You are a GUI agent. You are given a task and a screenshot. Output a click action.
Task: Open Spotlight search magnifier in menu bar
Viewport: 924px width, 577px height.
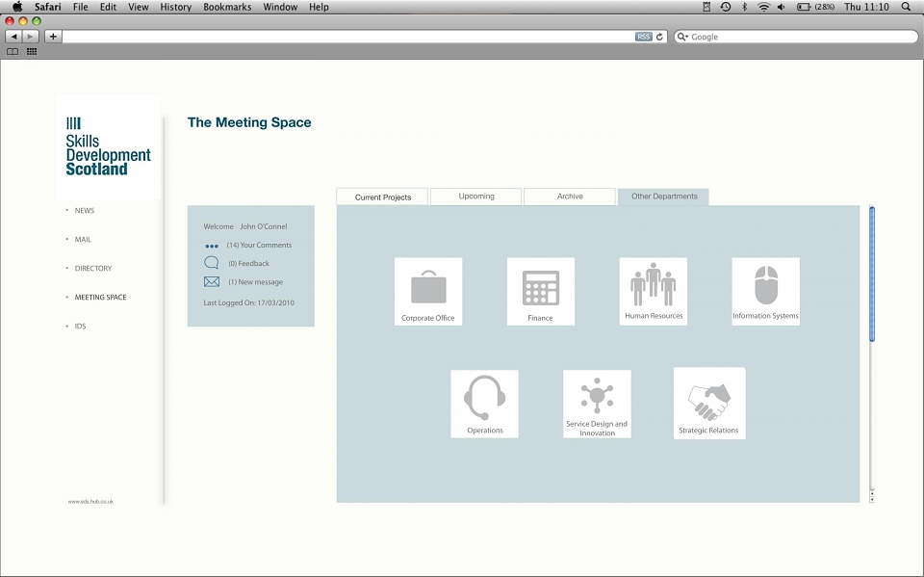906,7
